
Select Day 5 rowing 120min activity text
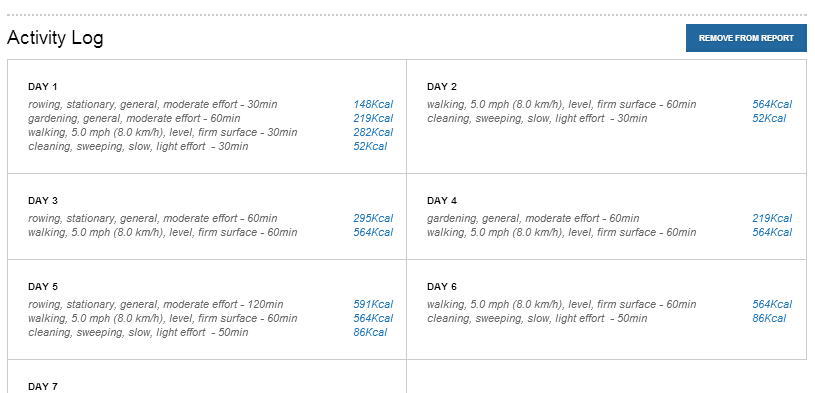(x=156, y=304)
